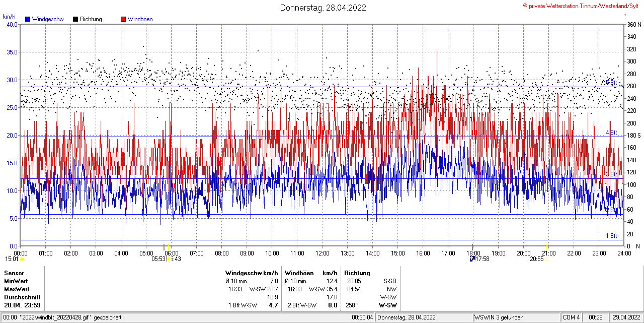The height and width of the screenshot is (323, 644).
Task: Click the sunrise marker near 05:53
Action: point(168,259)
